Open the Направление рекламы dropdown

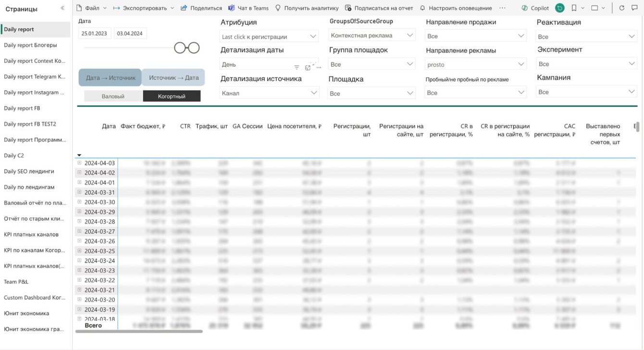click(476, 64)
